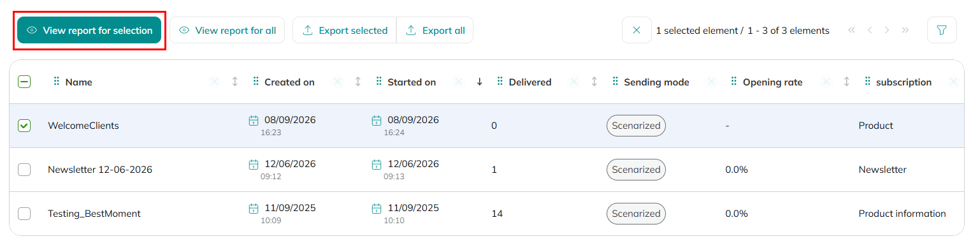Remove the Opening rate column with its X
The width and height of the screenshot is (980, 250).
tap(826, 82)
